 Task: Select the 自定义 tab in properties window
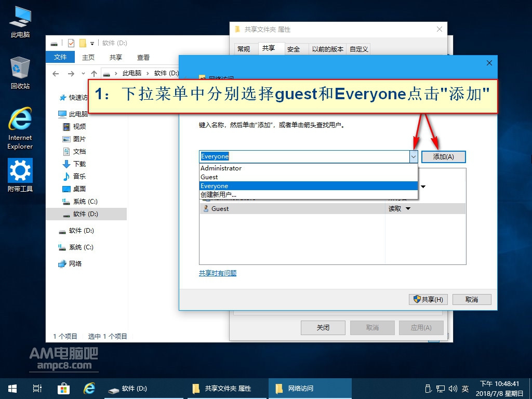[359, 49]
